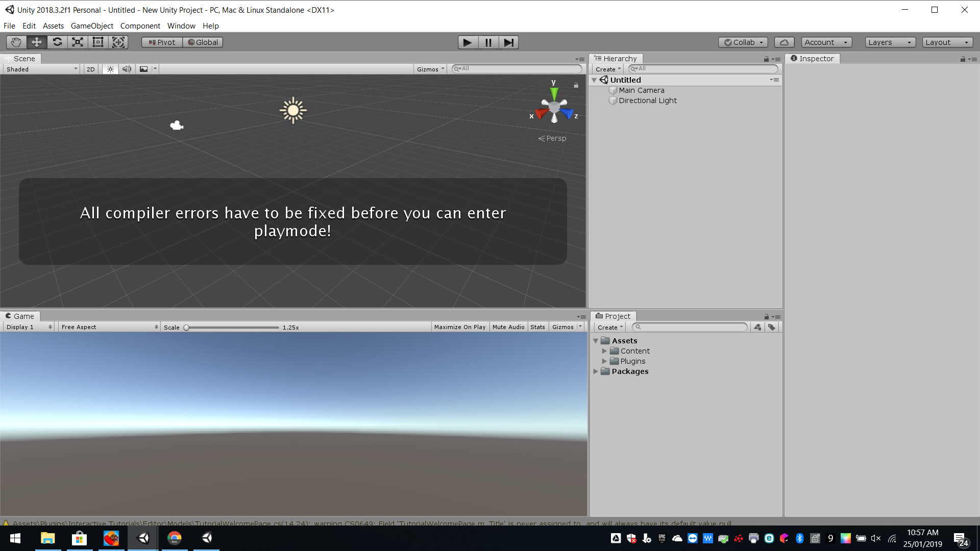Open the Shaded draw mode dropdown
The width and height of the screenshot is (980, 551).
coord(40,69)
